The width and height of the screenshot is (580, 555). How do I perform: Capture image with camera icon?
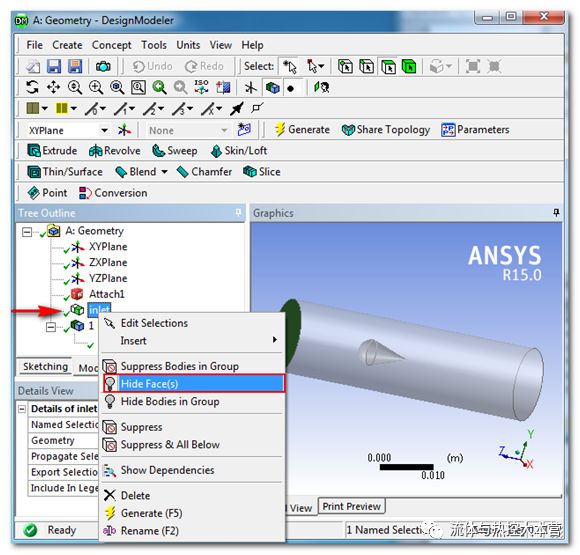(103, 67)
